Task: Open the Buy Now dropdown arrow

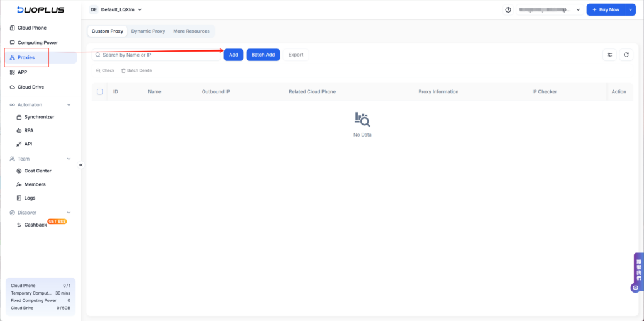Action: click(x=630, y=9)
